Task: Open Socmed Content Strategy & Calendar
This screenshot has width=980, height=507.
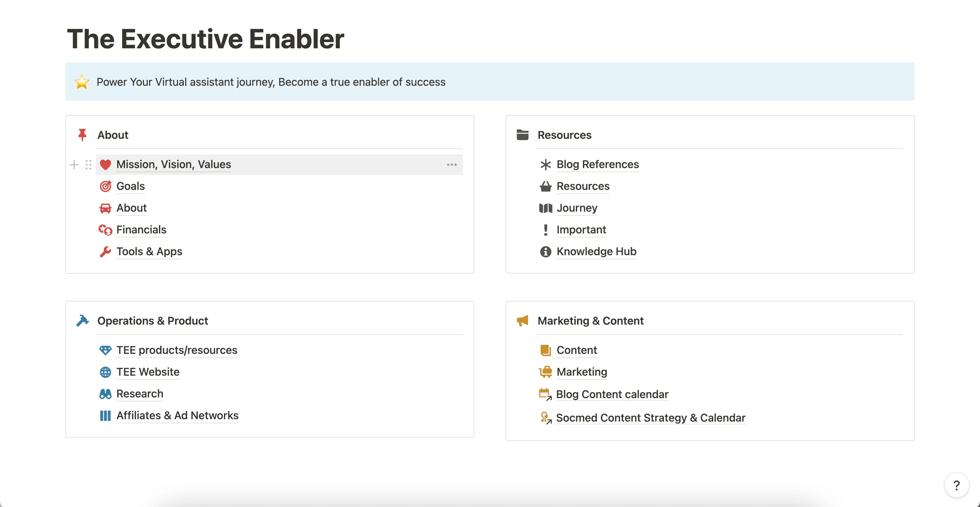Action: pyautogui.click(x=650, y=418)
